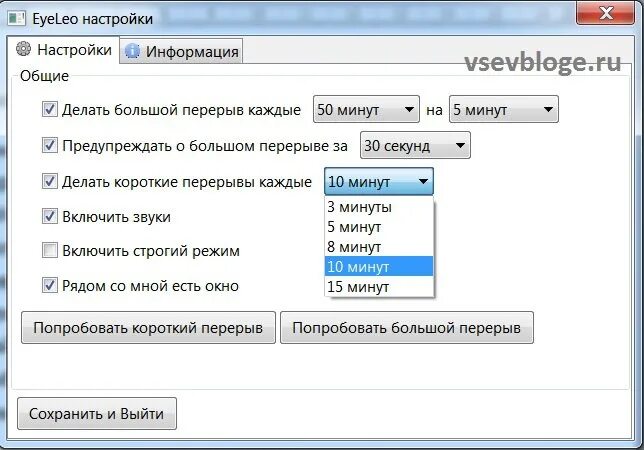644x450 pixels.
Task: Disable Делать короткие перерывы каждые checkbox
Action: pos(50,181)
